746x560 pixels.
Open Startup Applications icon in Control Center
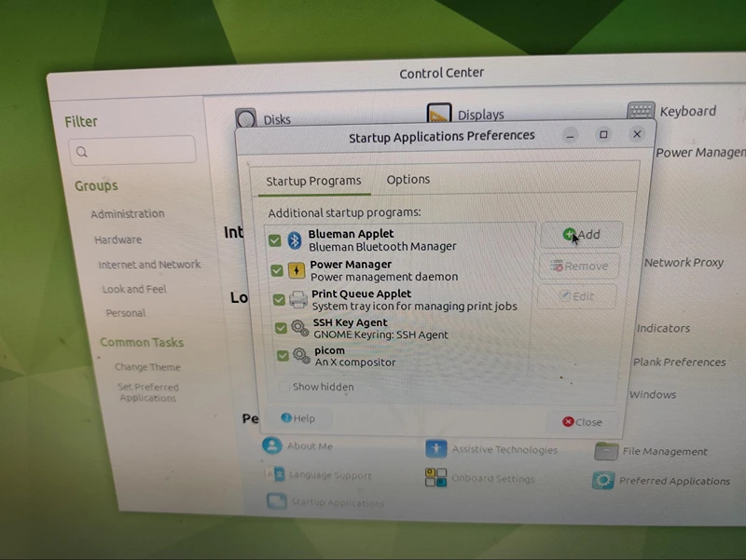pos(276,501)
